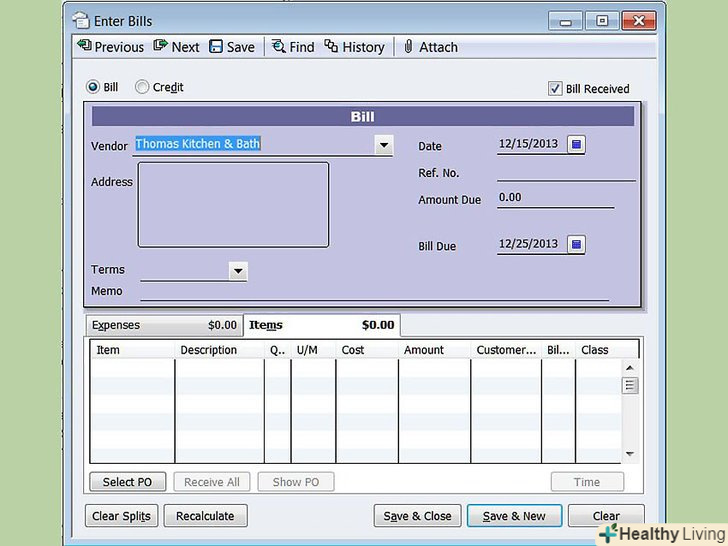The image size is (728, 546).
Task: Click the Select PO button
Action: click(x=127, y=482)
